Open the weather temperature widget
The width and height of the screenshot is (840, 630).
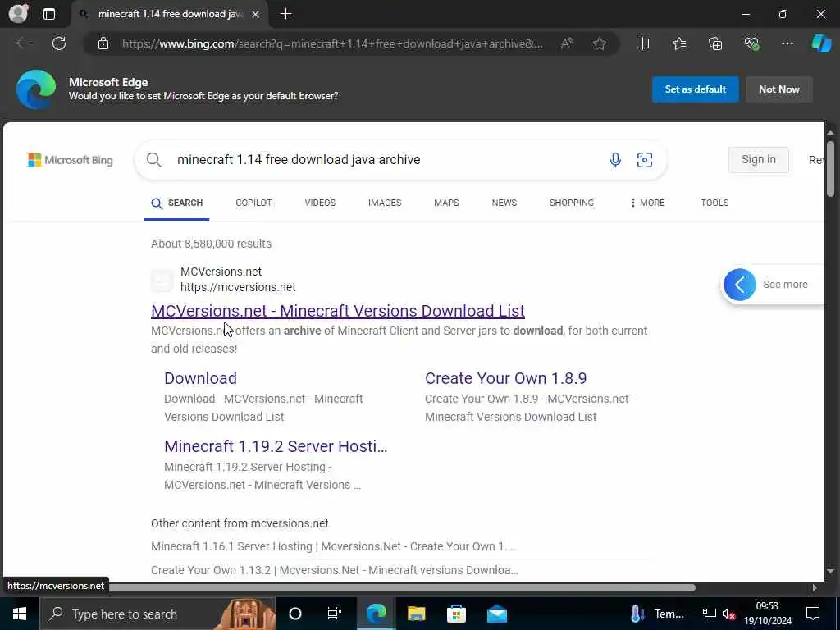[657, 614]
